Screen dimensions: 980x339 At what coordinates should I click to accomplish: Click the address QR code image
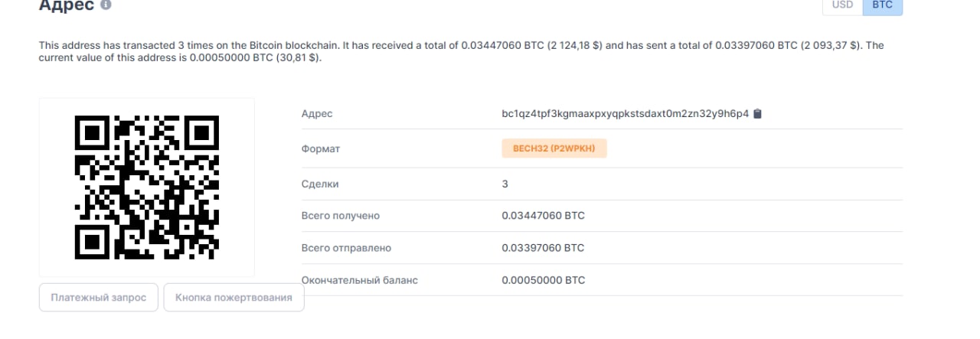tap(147, 187)
